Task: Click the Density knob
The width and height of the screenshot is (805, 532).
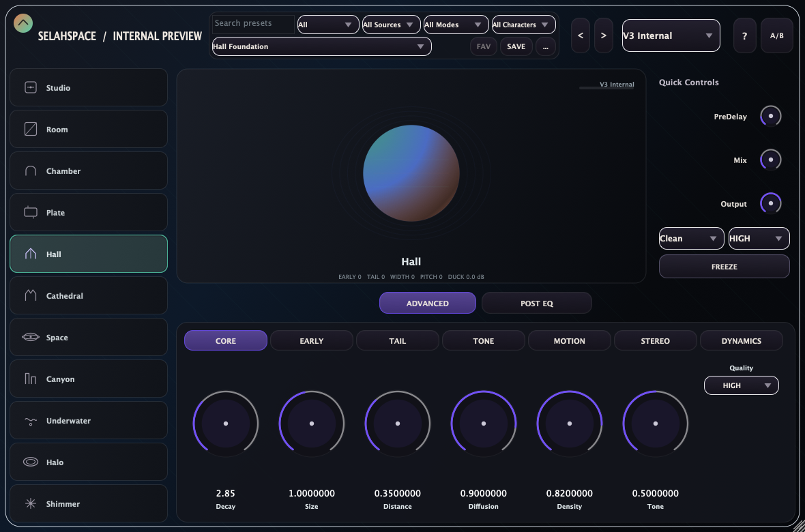Action: (x=570, y=424)
